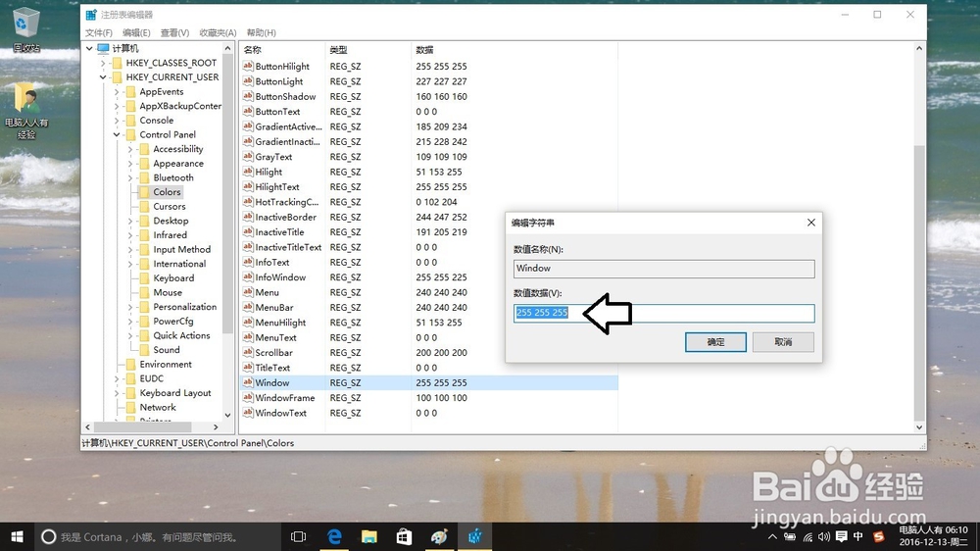Click values list up scroll arrow

click(x=919, y=48)
